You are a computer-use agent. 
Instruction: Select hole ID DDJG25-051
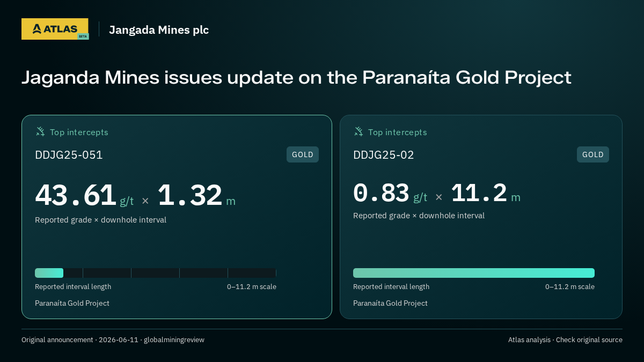69,155
